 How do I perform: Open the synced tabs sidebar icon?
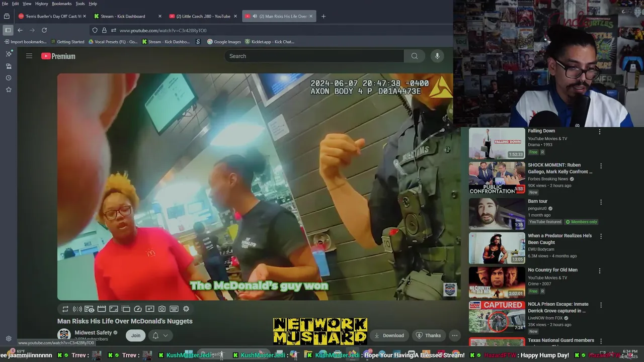(x=9, y=66)
